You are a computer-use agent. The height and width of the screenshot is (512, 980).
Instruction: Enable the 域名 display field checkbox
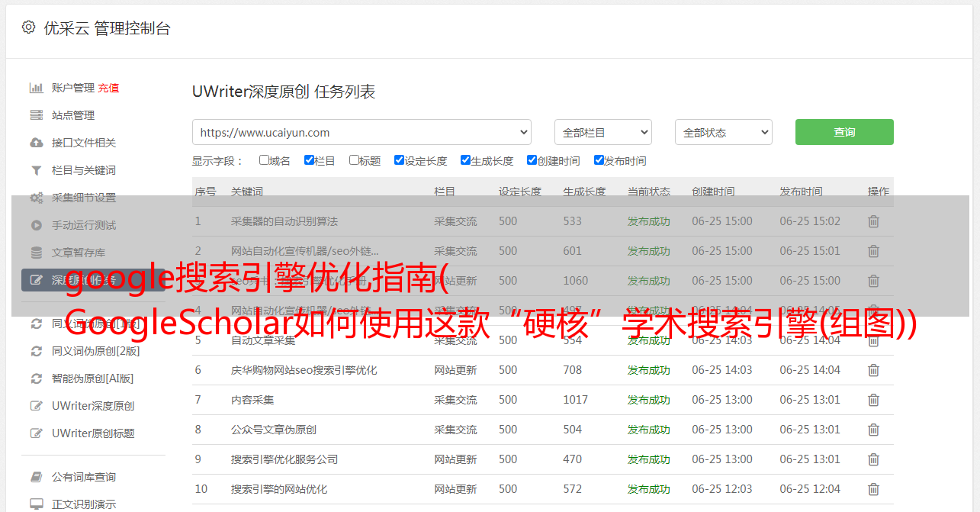(x=264, y=160)
